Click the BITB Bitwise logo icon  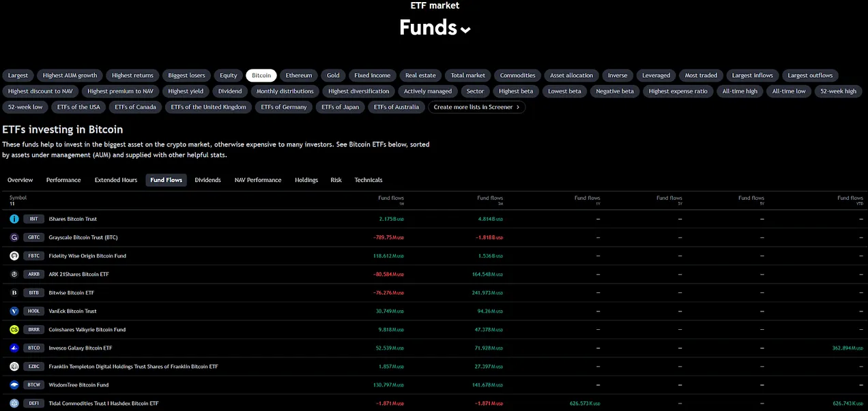click(14, 292)
